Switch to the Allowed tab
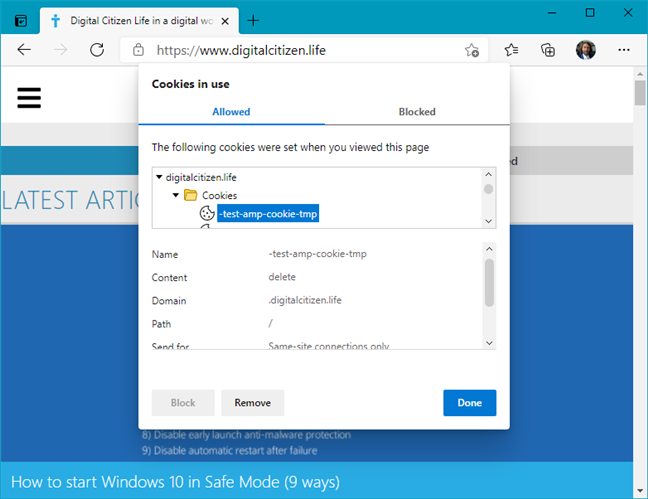 [x=231, y=112]
